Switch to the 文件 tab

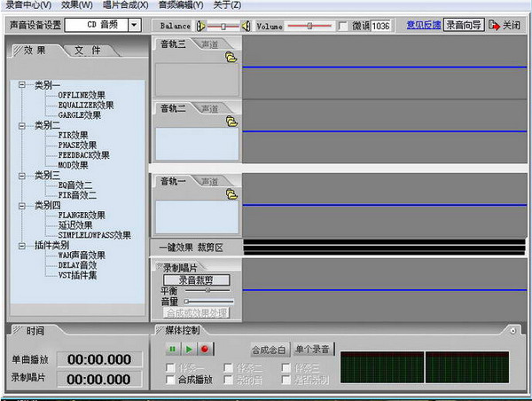pos(88,51)
